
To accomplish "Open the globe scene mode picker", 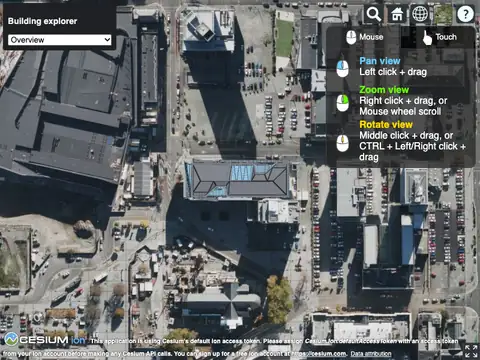I will [420, 14].
